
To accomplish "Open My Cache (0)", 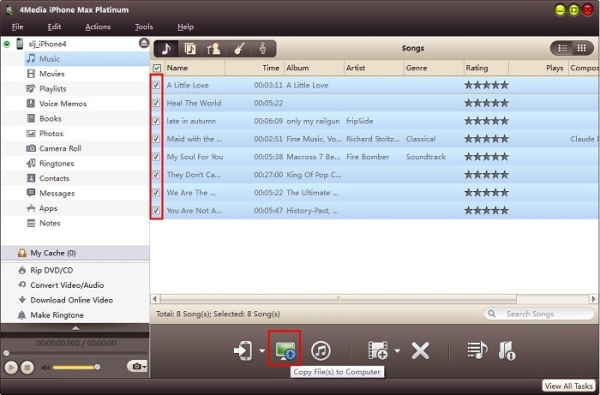I will (x=52, y=253).
